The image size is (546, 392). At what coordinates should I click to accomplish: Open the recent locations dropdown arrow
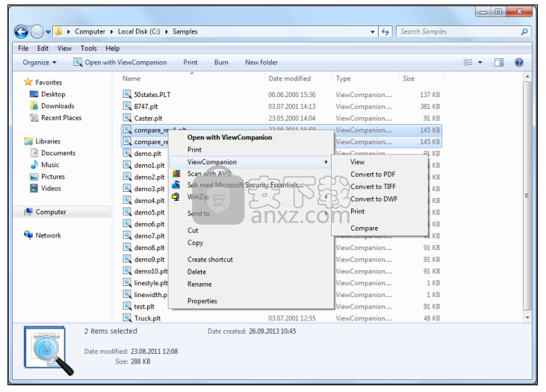[48, 32]
